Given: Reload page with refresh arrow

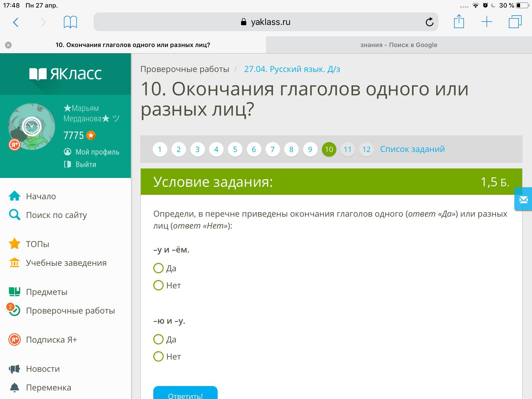Looking at the screenshot, I should 429,22.
